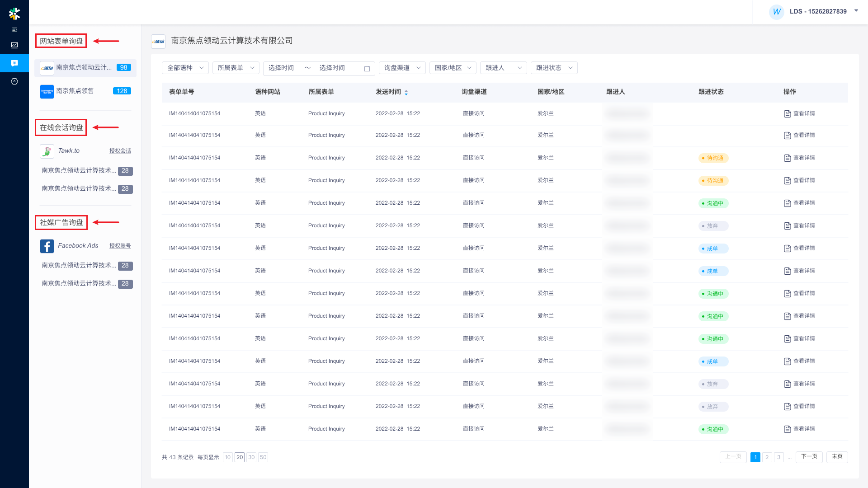Click the start date 选择时间 field
This screenshot has width=868, height=488.
[x=281, y=68]
